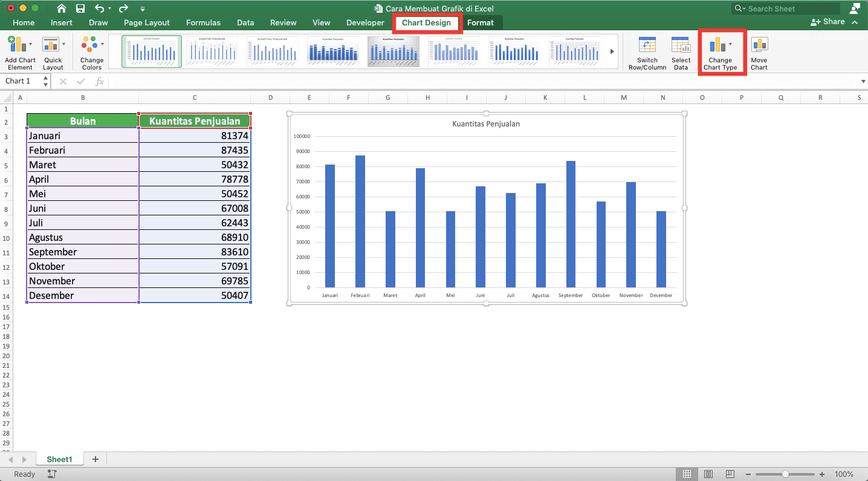The image size is (868, 481).
Task: Click Add Chart Element
Action: click(20, 53)
